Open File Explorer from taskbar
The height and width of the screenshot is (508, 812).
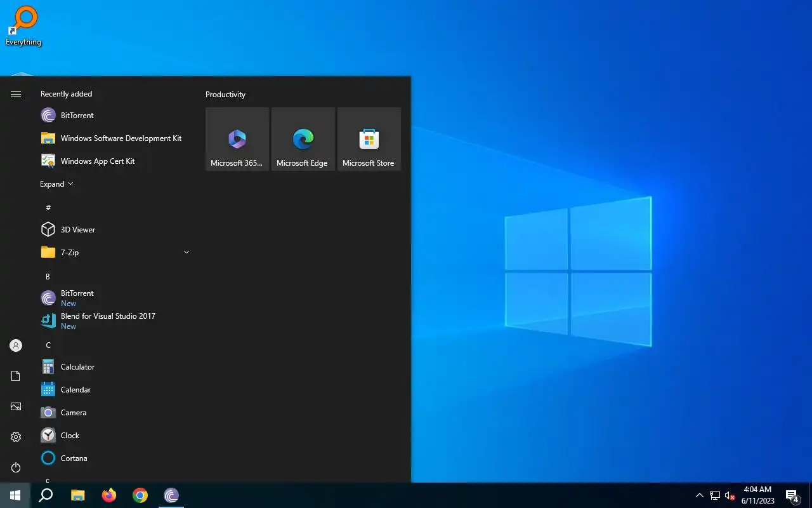coord(77,495)
